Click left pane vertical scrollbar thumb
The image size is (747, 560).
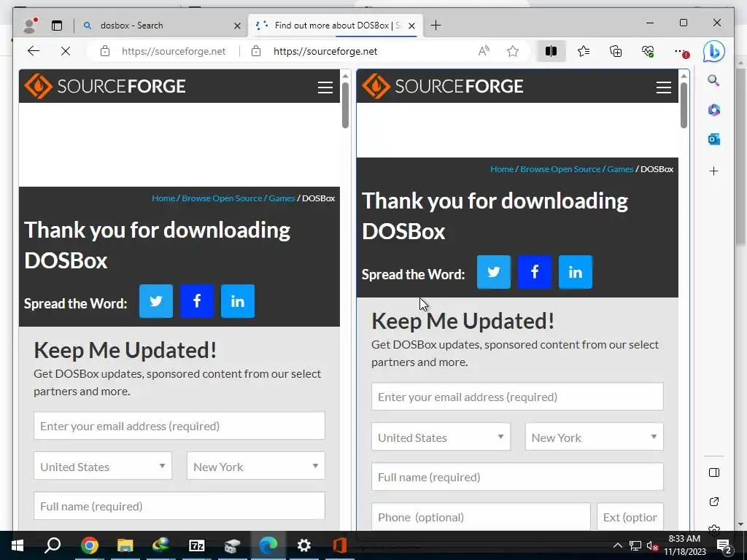tap(345, 105)
